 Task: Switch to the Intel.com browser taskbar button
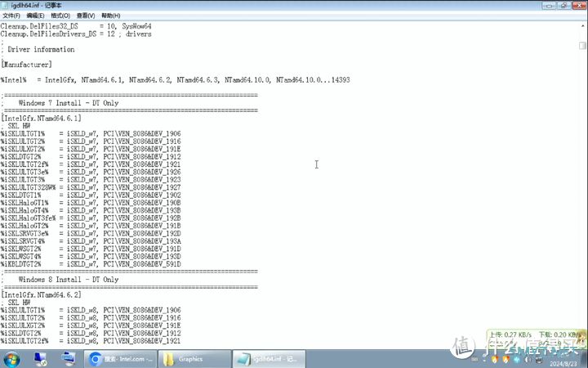tap(120, 359)
